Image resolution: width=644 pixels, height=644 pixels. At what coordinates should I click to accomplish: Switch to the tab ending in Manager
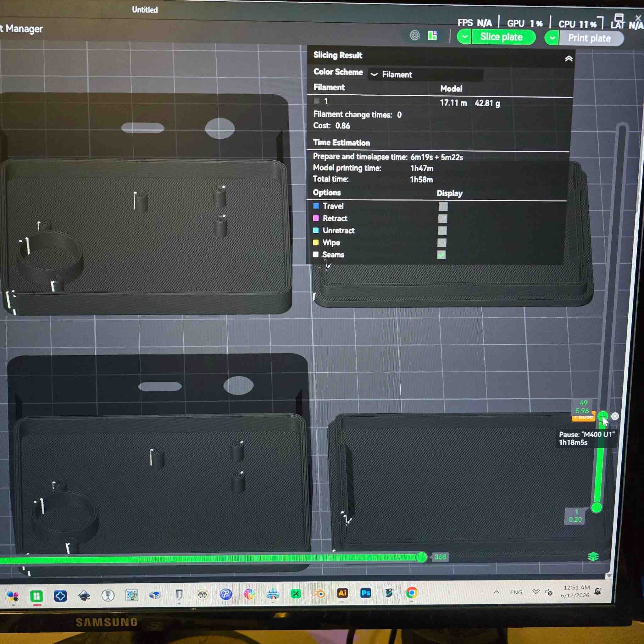pyautogui.click(x=21, y=29)
